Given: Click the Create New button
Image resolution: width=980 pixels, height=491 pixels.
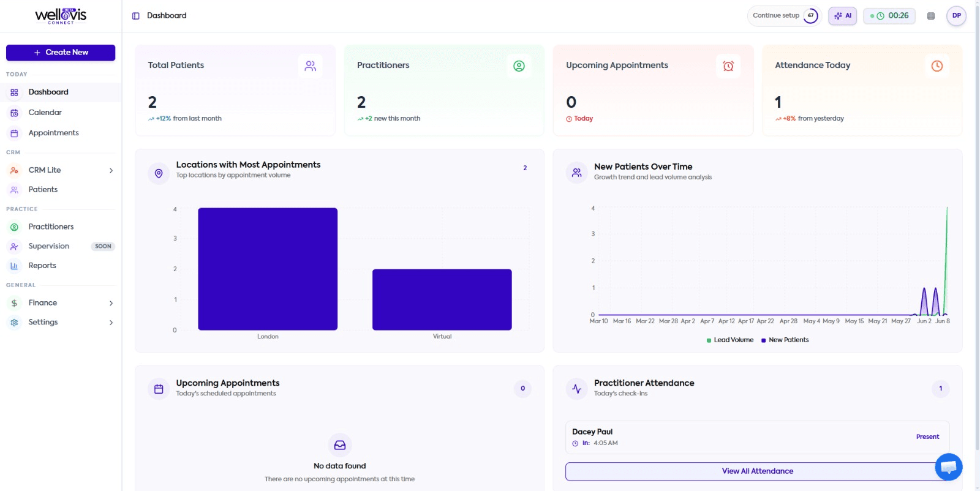Looking at the screenshot, I should pyautogui.click(x=61, y=53).
